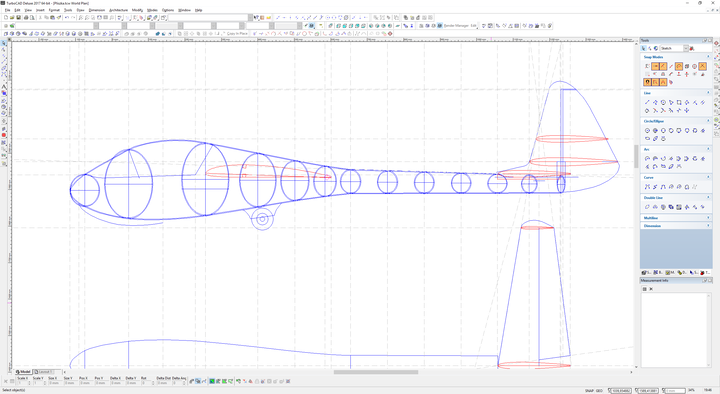Click the Copy In Place button
The image size is (720, 394).
pos(237,34)
